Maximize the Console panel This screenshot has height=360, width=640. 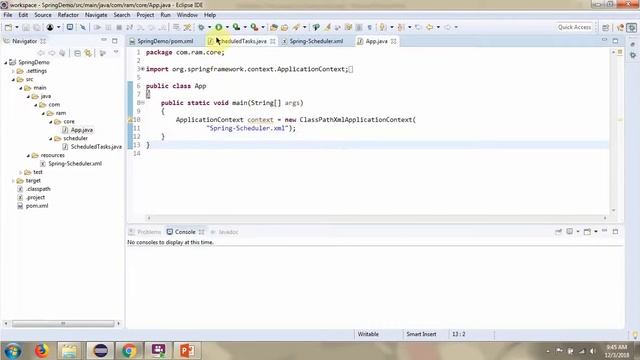click(615, 232)
